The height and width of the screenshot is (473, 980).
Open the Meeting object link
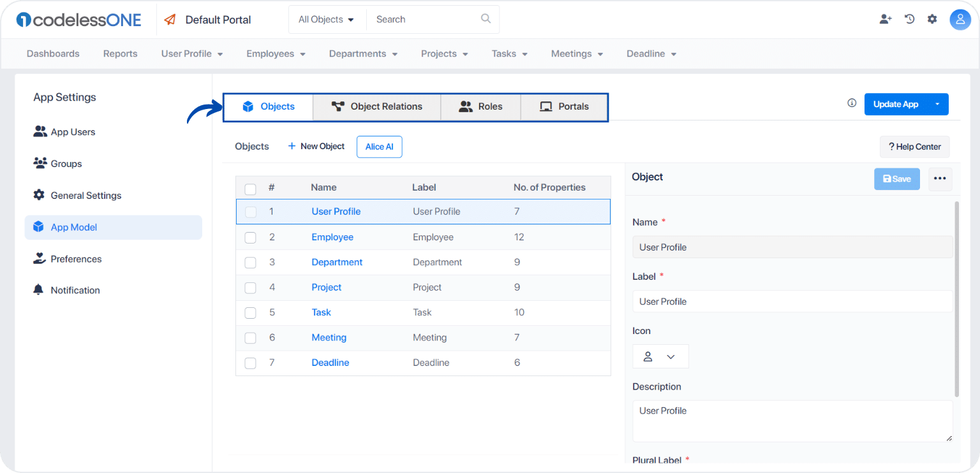329,337
